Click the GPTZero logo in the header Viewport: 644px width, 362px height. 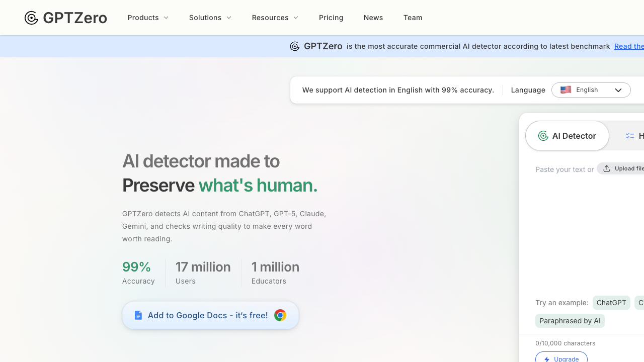66,18
